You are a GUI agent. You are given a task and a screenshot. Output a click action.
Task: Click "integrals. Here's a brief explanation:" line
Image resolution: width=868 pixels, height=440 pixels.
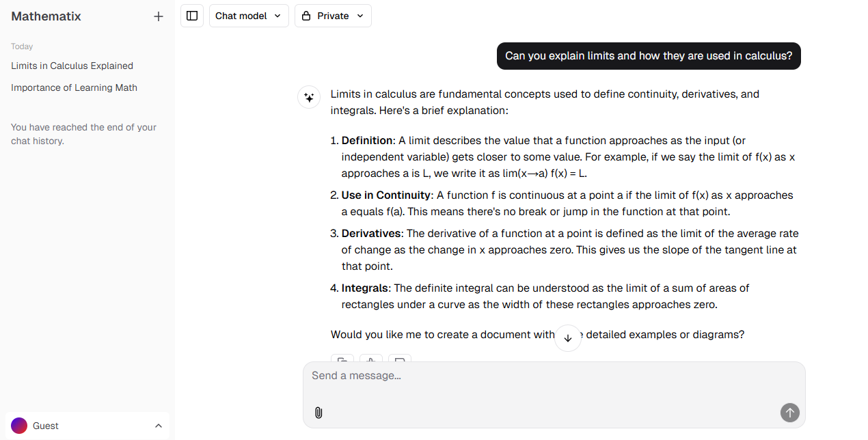[420, 111]
